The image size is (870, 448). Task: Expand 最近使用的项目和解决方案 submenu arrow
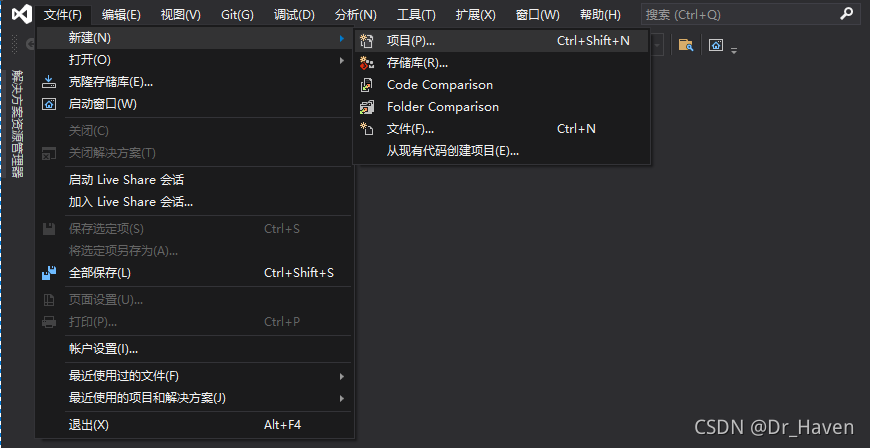coord(342,398)
